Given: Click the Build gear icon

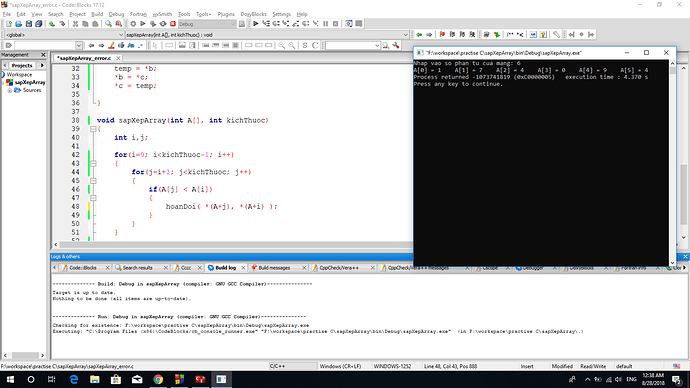Looking at the screenshot, I should pyautogui.click(x=133, y=24).
